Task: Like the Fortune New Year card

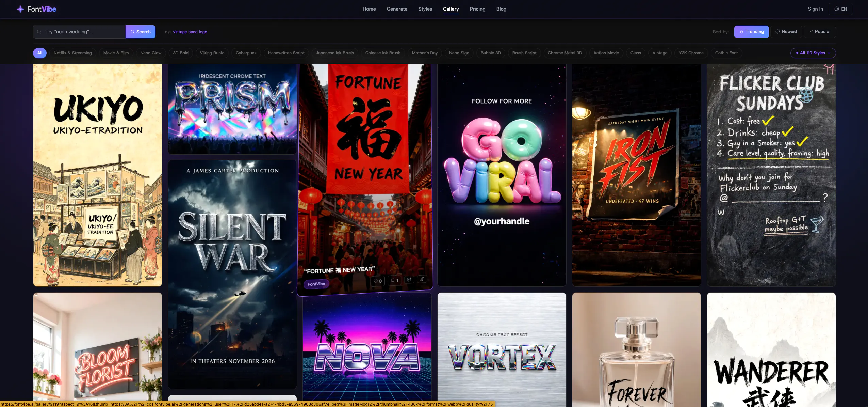Action: pos(378,281)
